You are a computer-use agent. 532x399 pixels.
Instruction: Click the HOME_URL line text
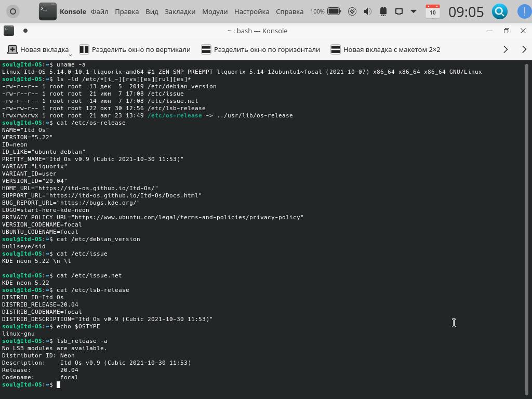[80, 188]
